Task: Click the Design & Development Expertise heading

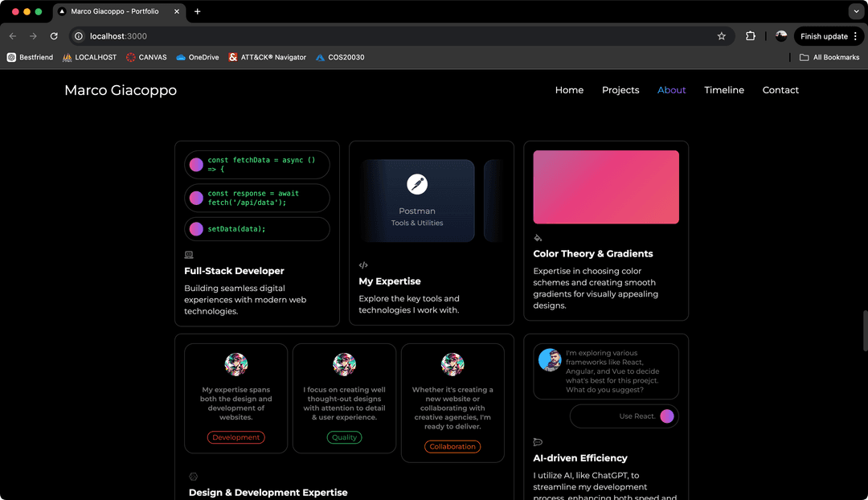Action: 268,492
